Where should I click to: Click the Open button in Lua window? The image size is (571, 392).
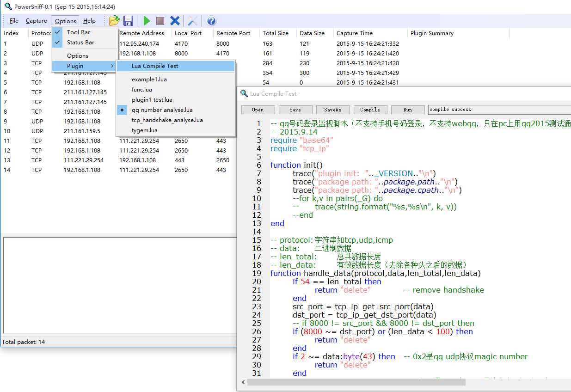click(x=258, y=110)
